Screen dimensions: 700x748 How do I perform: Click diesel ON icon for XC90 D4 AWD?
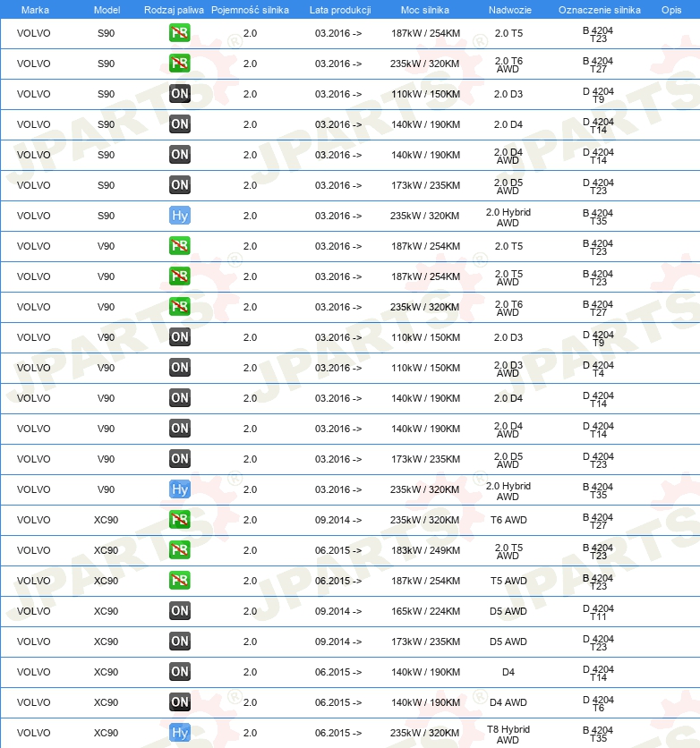point(179,702)
